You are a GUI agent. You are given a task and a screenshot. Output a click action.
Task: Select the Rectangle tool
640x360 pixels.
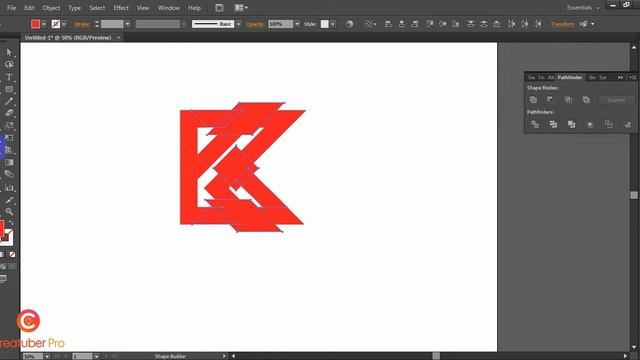[x=9, y=89]
